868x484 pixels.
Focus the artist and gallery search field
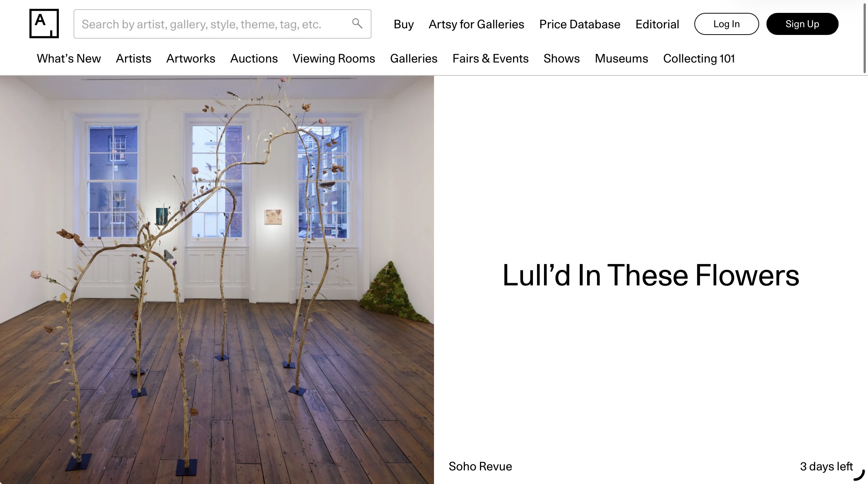(222, 24)
